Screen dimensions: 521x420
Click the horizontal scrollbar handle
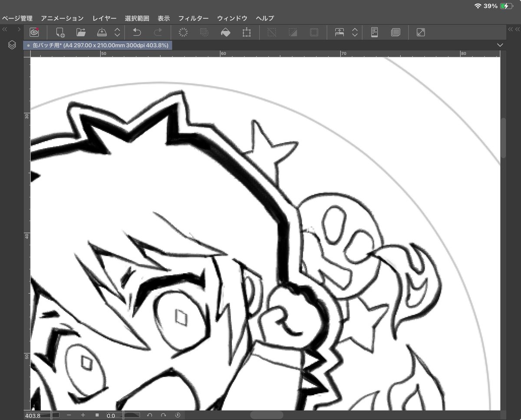(266, 416)
